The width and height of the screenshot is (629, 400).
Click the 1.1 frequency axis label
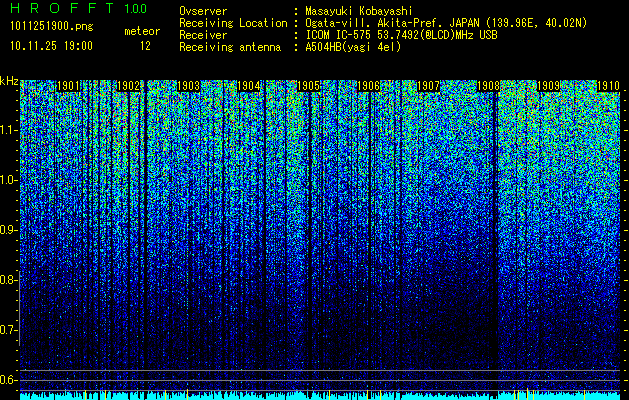tap(9, 130)
